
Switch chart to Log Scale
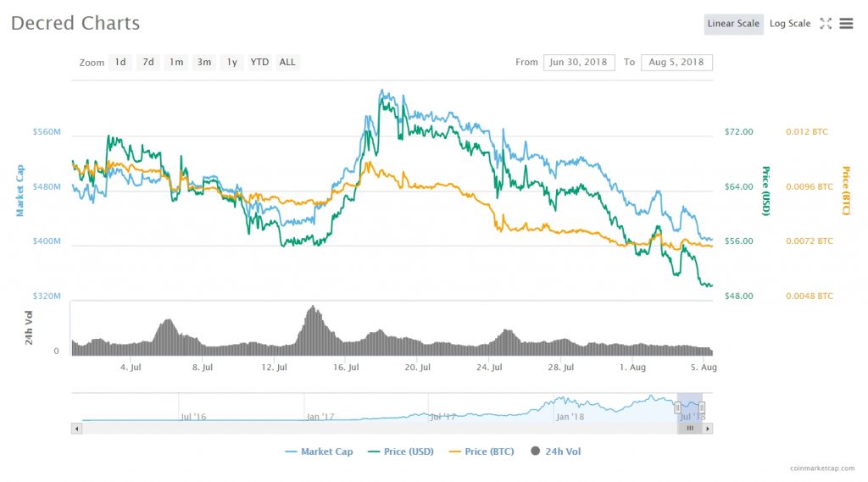(790, 24)
